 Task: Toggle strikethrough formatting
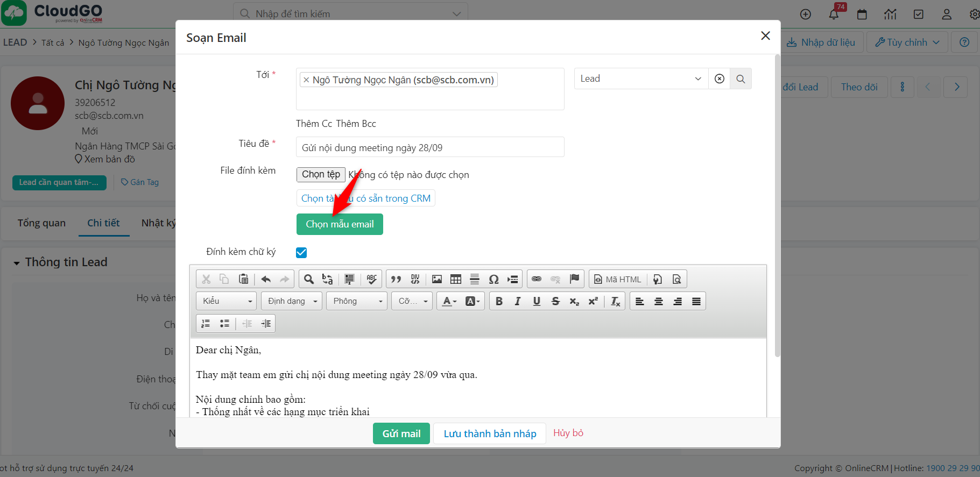click(x=555, y=301)
